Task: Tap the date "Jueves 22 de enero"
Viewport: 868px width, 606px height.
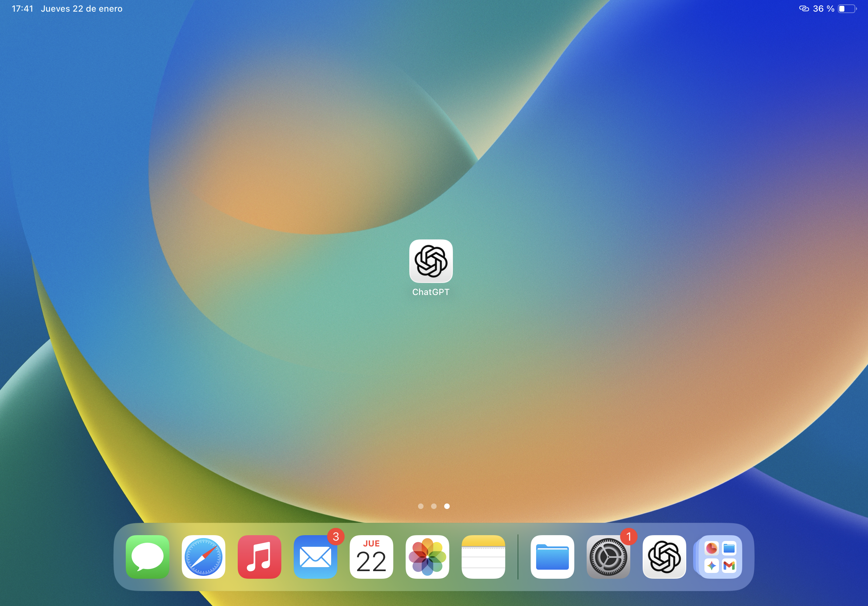Action: tap(82, 9)
